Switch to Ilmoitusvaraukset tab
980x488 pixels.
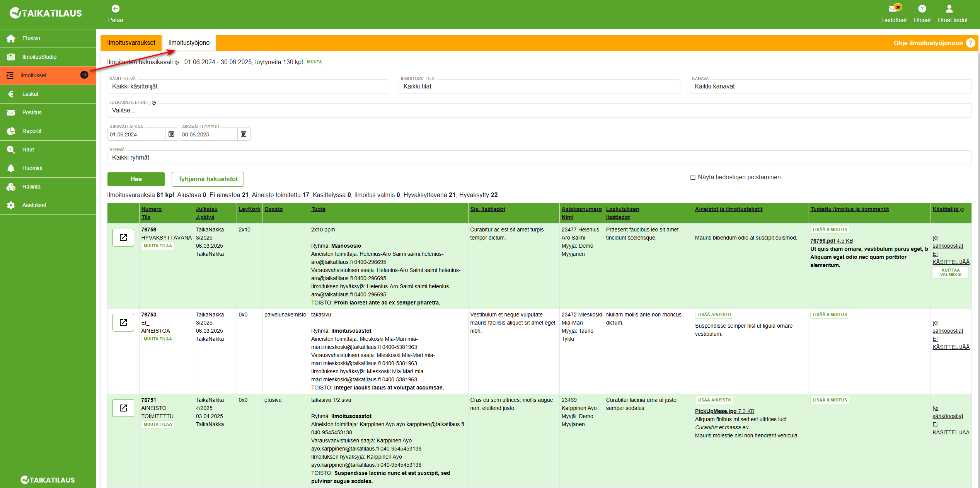131,43
